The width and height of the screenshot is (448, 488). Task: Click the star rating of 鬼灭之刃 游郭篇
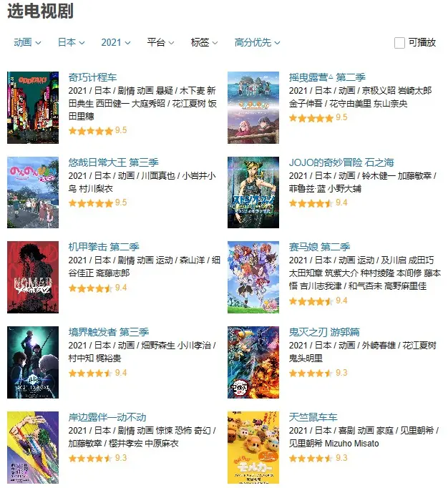pos(318,373)
